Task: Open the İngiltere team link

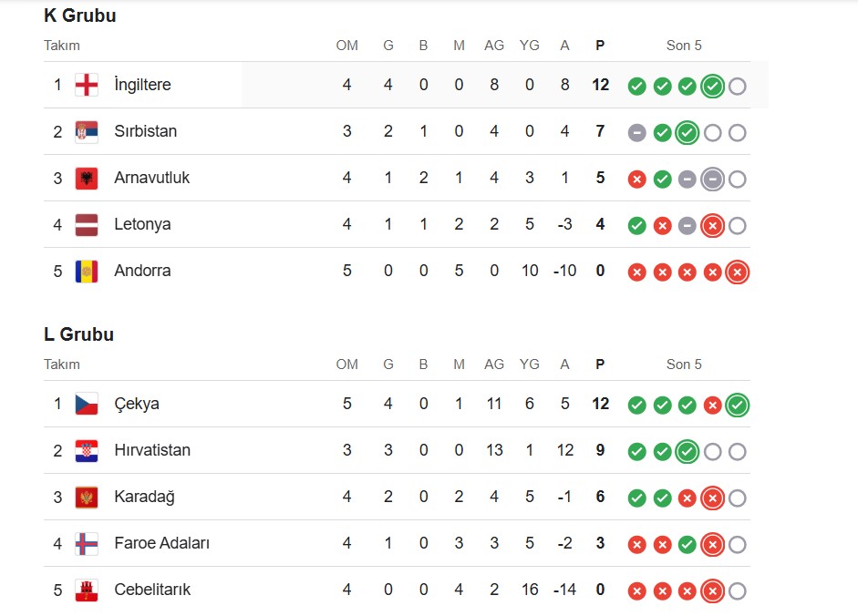Action: tap(142, 85)
